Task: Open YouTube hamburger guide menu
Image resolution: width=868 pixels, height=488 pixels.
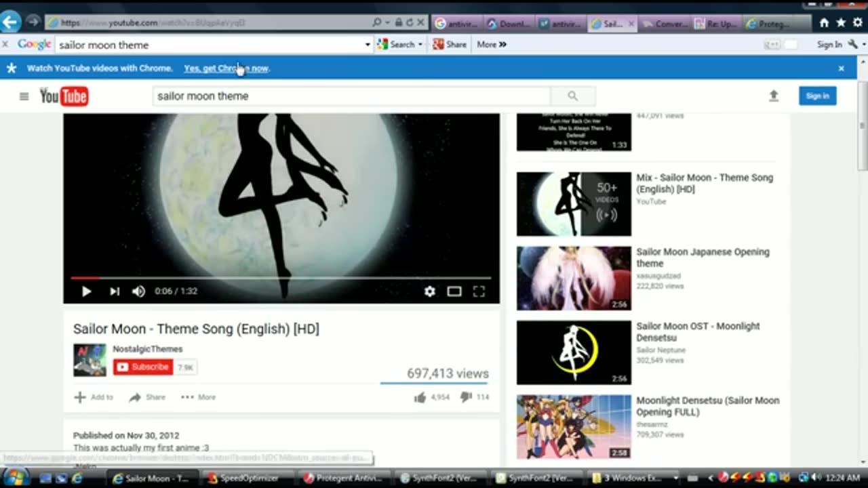Action: point(24,96)
